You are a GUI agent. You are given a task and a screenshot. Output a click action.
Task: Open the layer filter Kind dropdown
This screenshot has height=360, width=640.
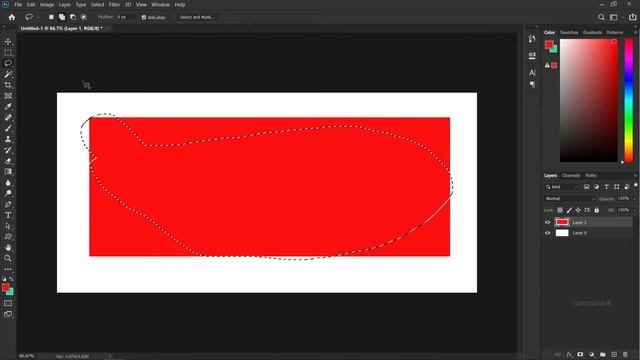[562, 187]
